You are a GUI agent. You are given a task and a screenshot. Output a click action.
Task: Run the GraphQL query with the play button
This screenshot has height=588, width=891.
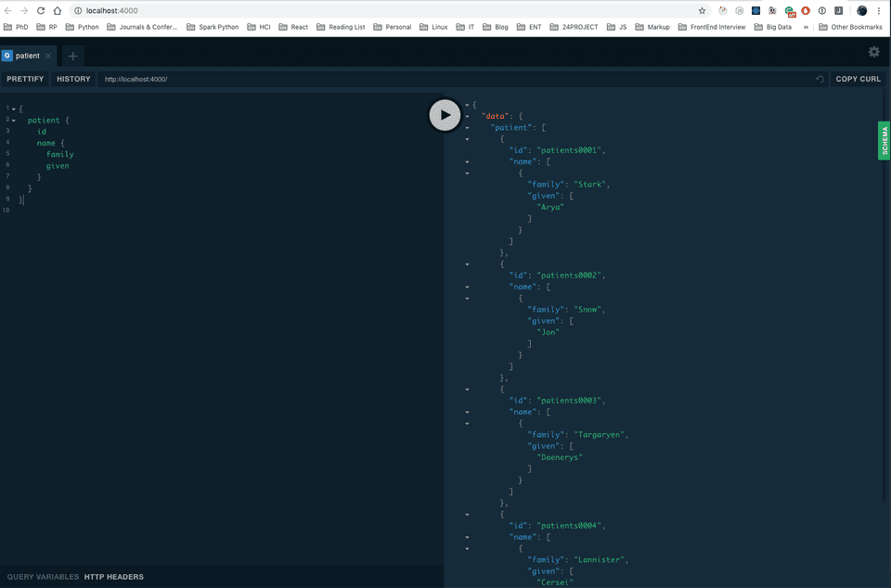point(445,115)
